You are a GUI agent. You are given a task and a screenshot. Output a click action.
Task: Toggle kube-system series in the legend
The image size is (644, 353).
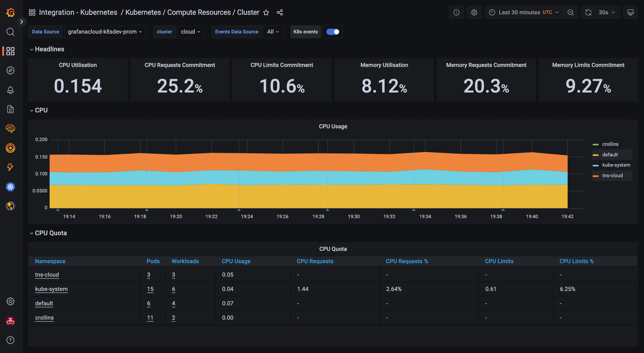[616, 165]
